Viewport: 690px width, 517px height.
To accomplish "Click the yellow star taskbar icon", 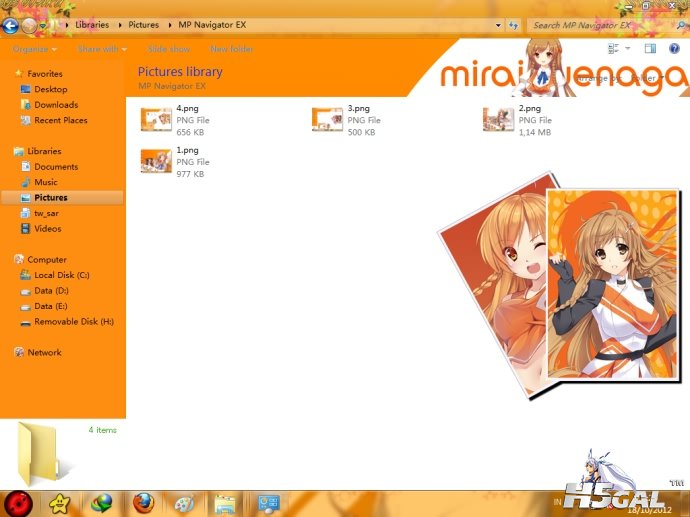I will (x=60, y=503).
